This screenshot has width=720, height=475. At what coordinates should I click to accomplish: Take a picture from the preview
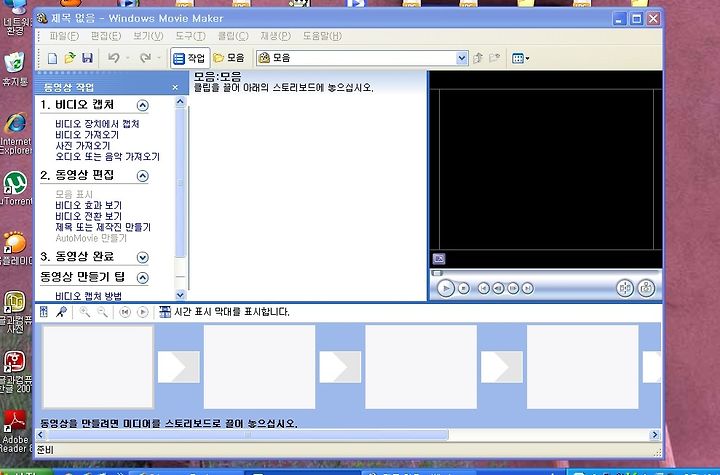(x=646, y=288)
